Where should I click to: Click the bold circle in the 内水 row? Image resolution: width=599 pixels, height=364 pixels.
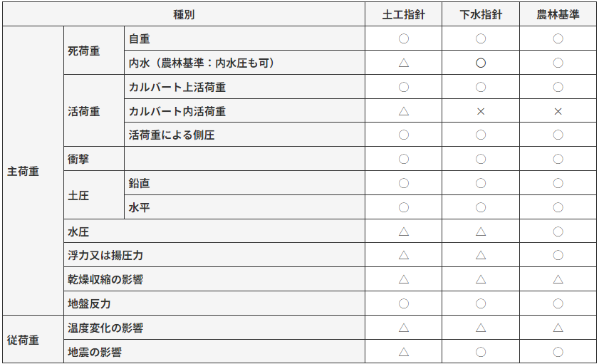click(x=481, y=63)
